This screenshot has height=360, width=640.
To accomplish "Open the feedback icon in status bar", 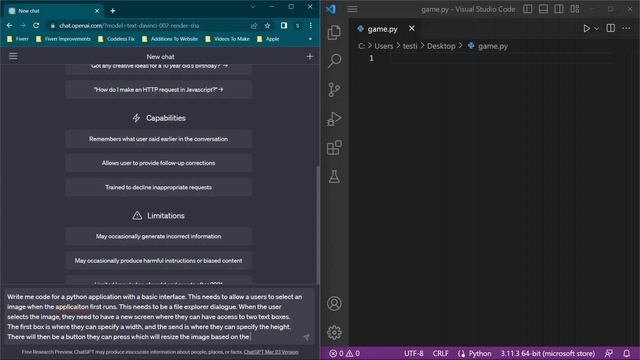I will (x=609, y=353).
